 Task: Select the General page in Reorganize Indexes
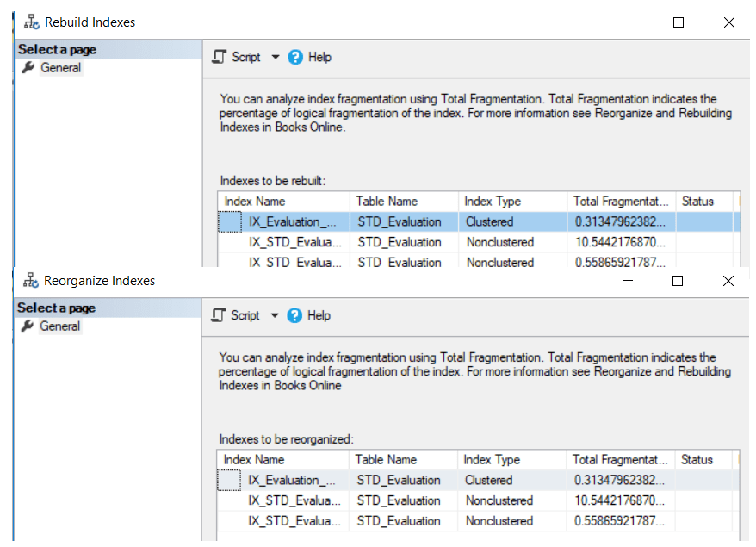[59, 326]
